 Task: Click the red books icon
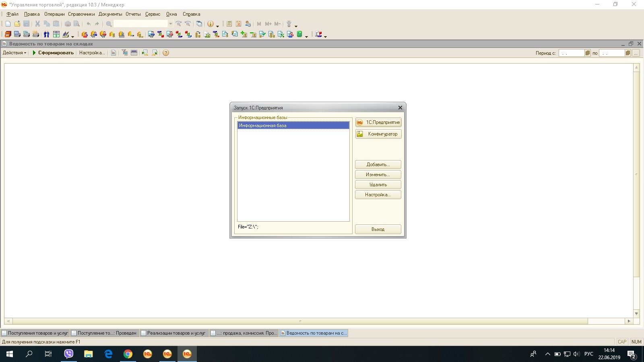[8, 34]
